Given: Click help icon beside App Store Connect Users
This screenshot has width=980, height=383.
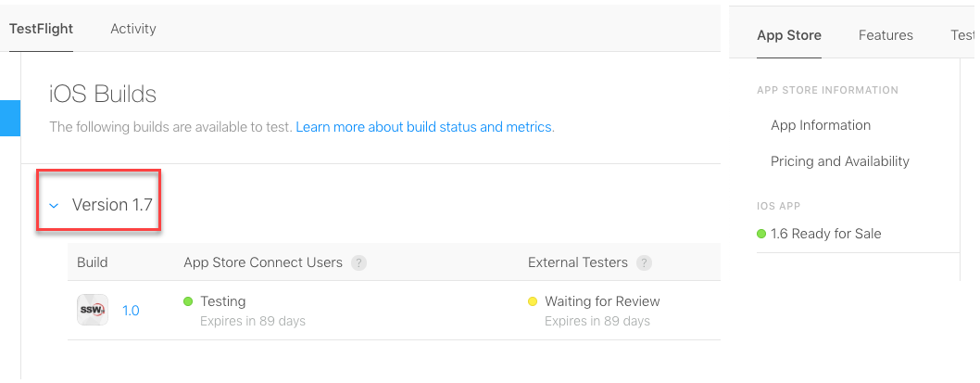Looking at the screenshot, I should 359,262.
